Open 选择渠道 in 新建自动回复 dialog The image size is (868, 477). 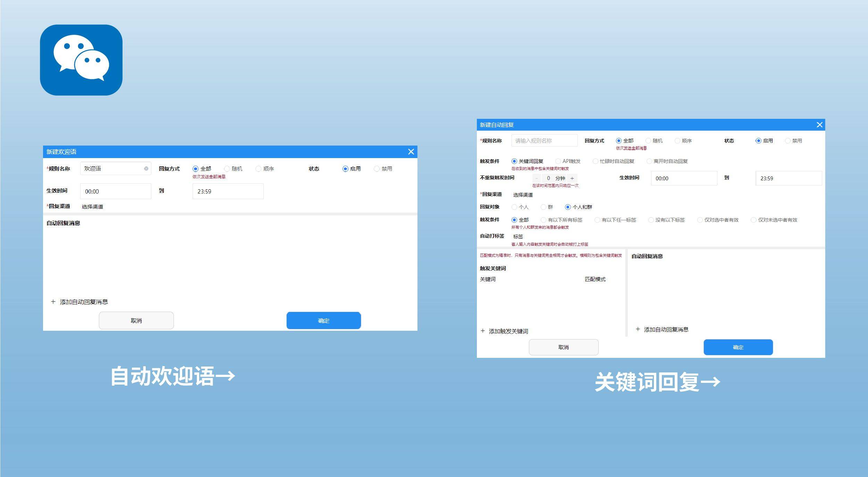523,195
